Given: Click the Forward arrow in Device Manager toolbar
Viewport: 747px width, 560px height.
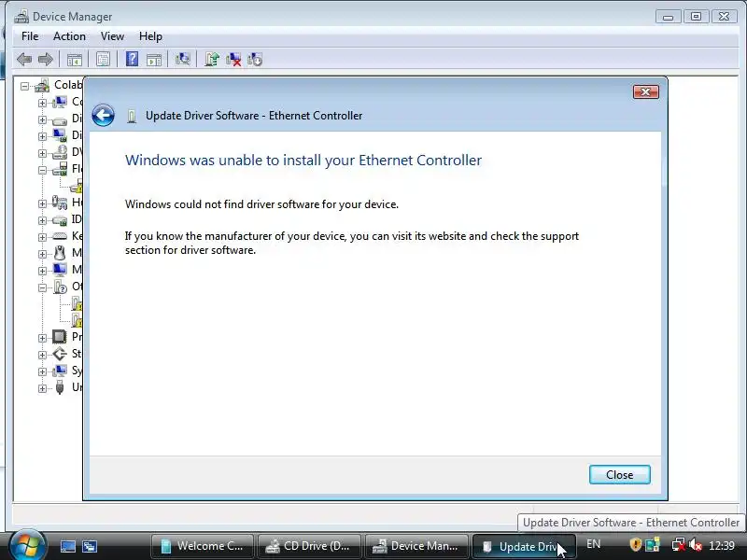Looking at the screenshot, I should point(45,60).
